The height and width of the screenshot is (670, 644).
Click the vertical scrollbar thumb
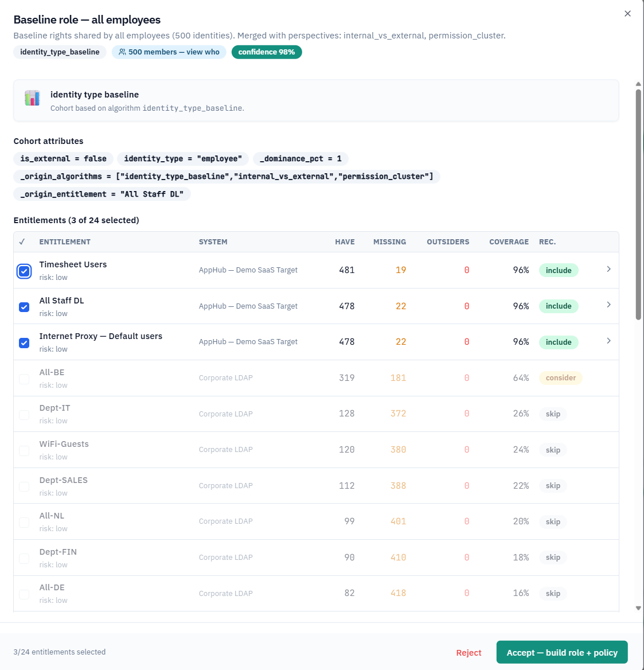point(638,204)
